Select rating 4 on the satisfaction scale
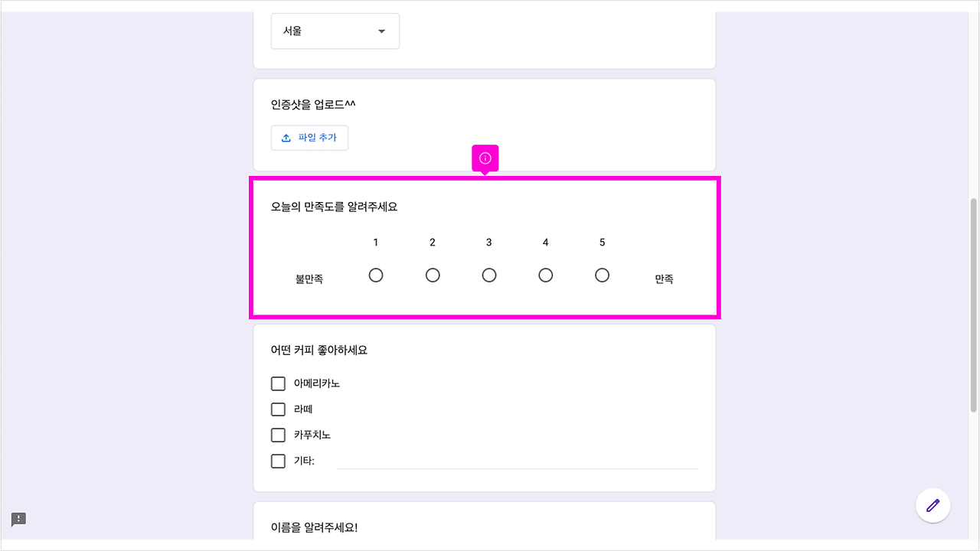The height and width of the screenshot is (551, 980). [545, 275]
